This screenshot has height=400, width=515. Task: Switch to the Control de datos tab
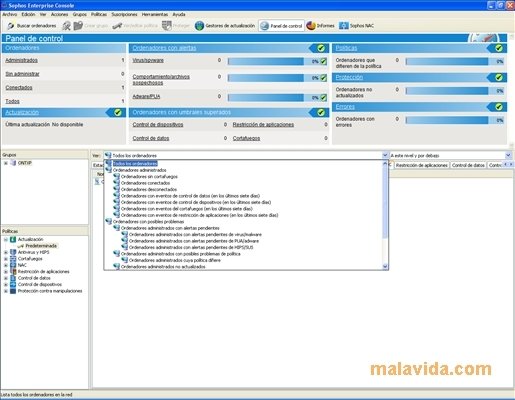click(x=468, y=165)
